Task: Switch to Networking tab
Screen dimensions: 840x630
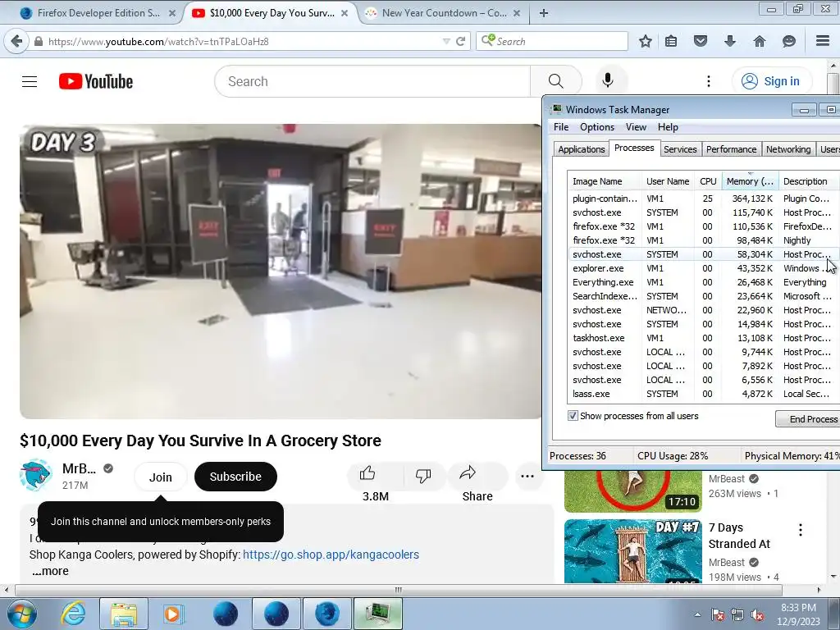Action: click(788, 149)
